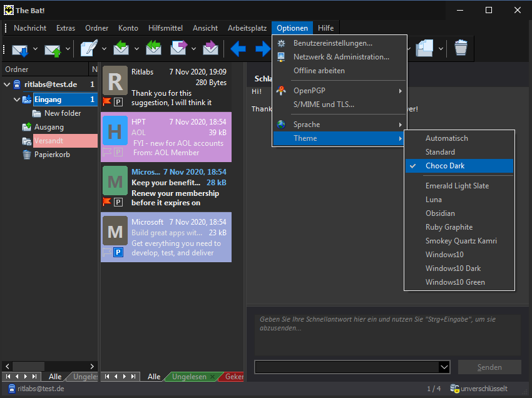Click the send queued mail toolbar icon
Image resolution: width=532 pixels, height=398 pixels.
coord(53,49)
